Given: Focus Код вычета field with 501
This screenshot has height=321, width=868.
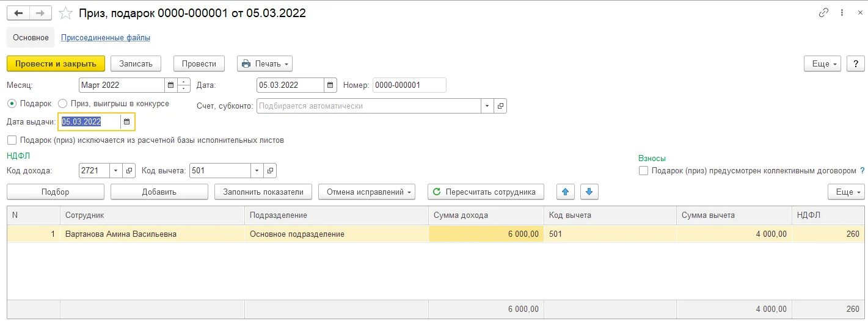Looking at the screenshot, I should [x=221, y=171].
